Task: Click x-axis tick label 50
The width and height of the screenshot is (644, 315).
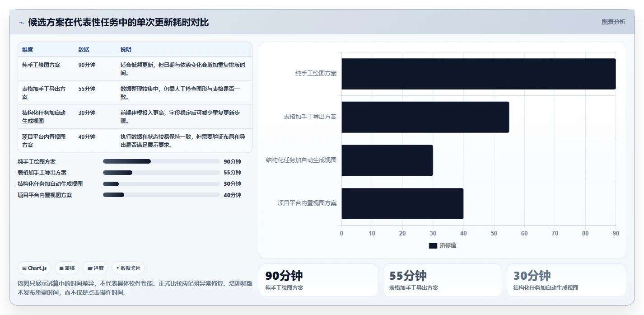Action: click(494, 233)
